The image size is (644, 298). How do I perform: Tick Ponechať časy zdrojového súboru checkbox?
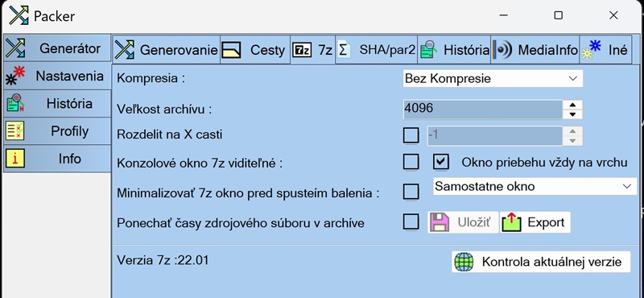[411, 222]
